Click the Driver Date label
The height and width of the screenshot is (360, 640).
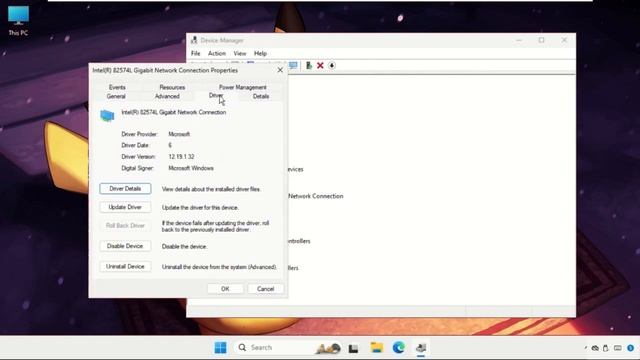136,145
